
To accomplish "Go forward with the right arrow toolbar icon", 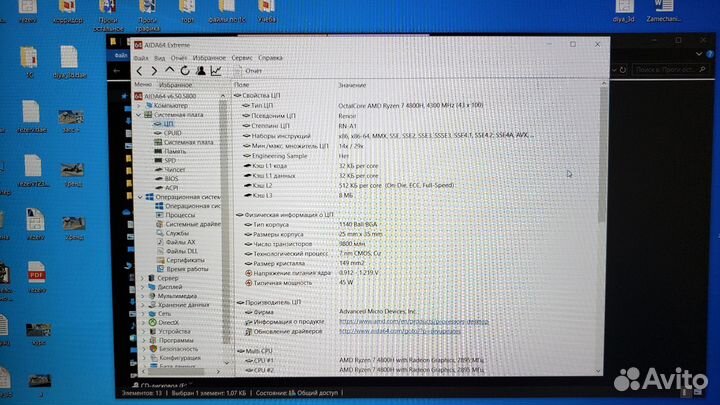I will coord(154,71).
